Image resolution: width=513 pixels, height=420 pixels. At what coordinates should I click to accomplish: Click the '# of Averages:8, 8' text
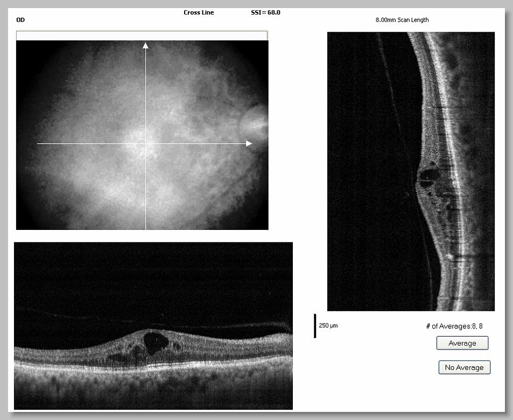(454, 326)
